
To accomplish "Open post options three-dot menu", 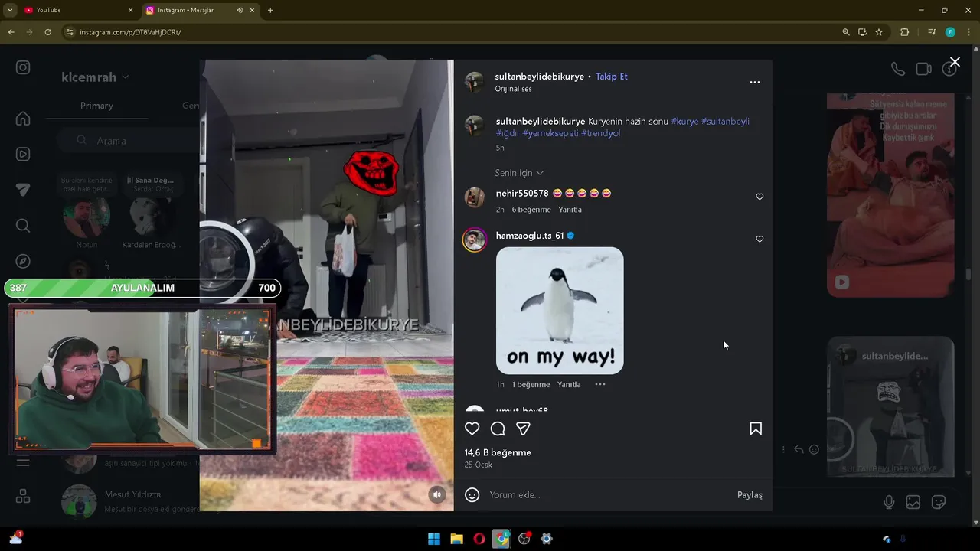I will coord(755,82).
